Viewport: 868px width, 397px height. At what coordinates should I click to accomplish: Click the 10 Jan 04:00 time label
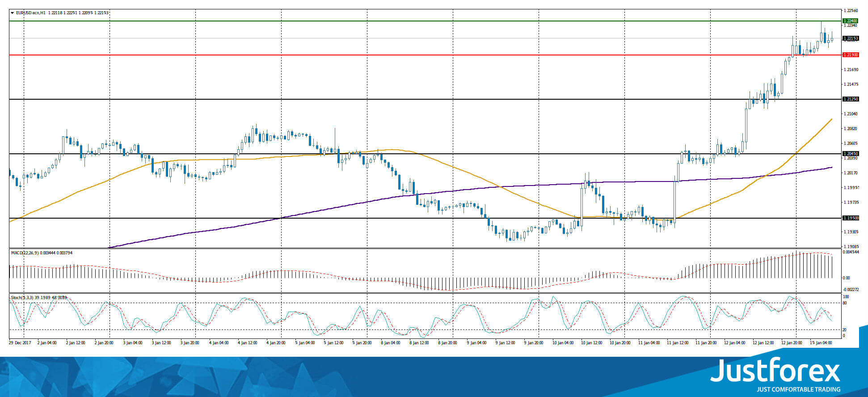[x=563, y=343]
